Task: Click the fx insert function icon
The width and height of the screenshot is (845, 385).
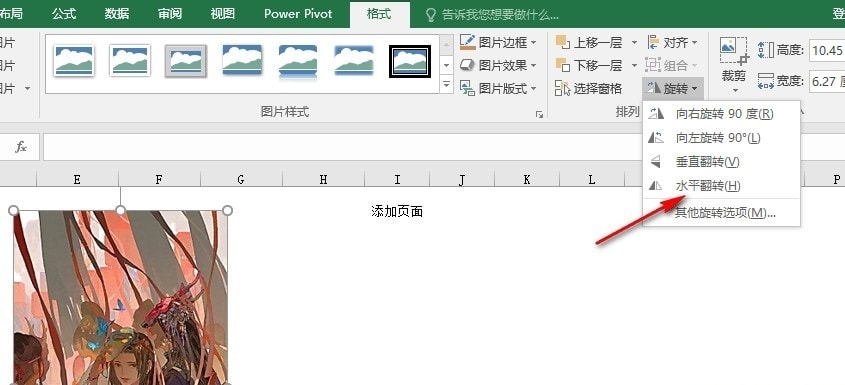Action: pyautogui.click(x=20, y=147)
